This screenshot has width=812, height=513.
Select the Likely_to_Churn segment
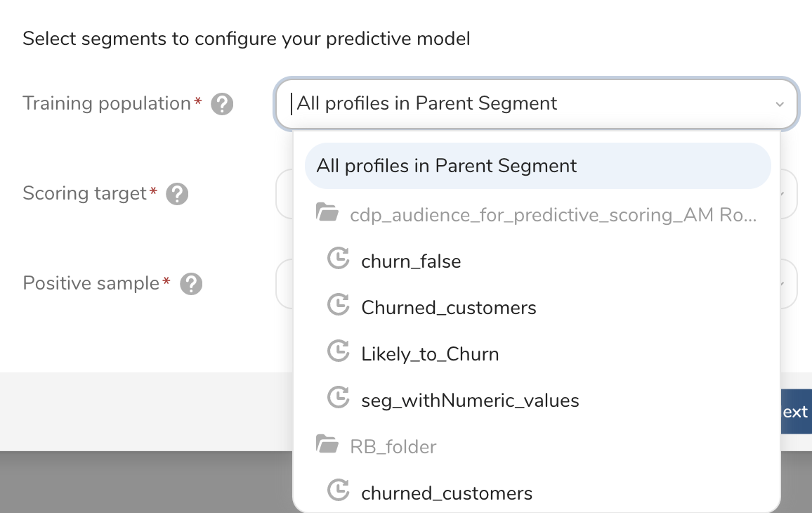[x=430, y=354]
